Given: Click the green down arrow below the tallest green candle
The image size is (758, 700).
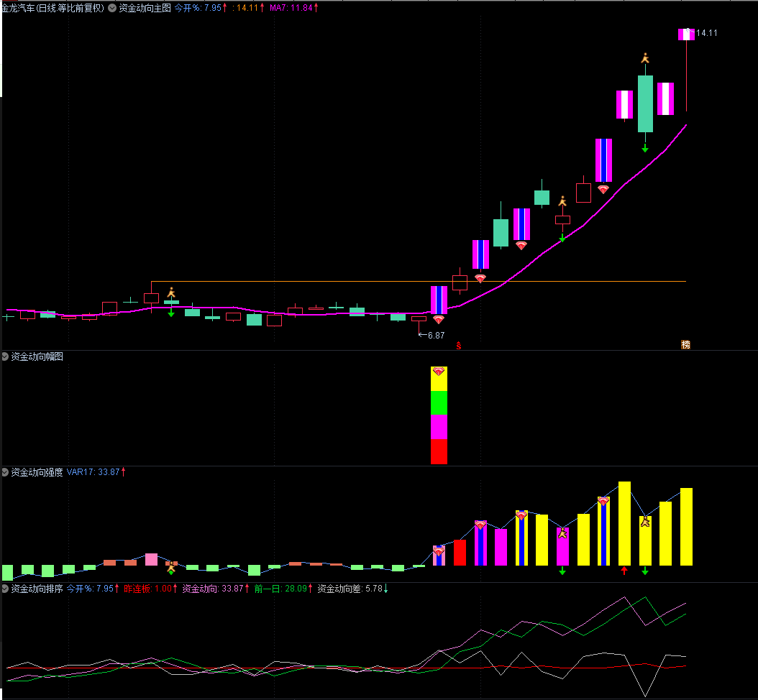Looking at the screenshot, I should 645,148.
